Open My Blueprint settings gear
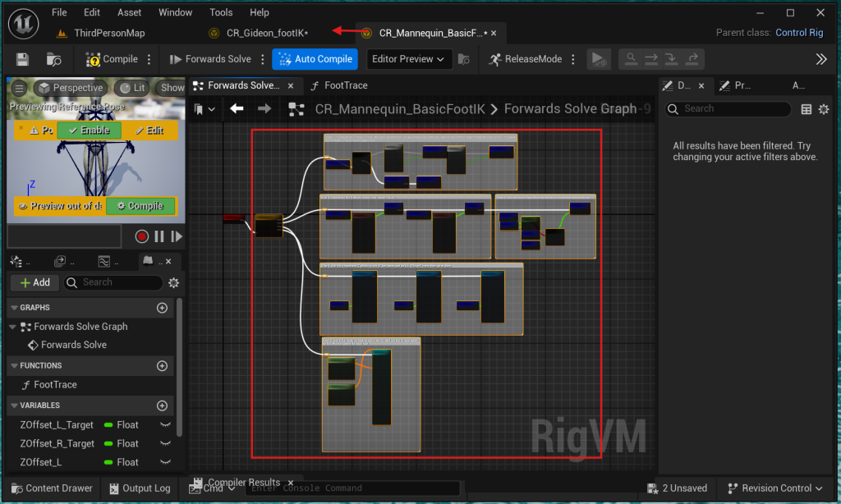This screenshot has width=841, height=504. [x=174, y=282]
